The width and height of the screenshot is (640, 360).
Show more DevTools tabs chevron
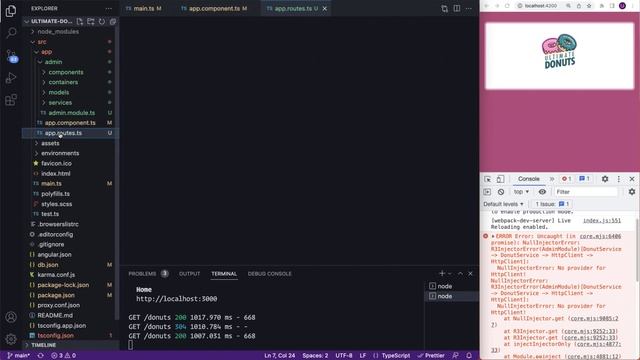coord(552,179)
